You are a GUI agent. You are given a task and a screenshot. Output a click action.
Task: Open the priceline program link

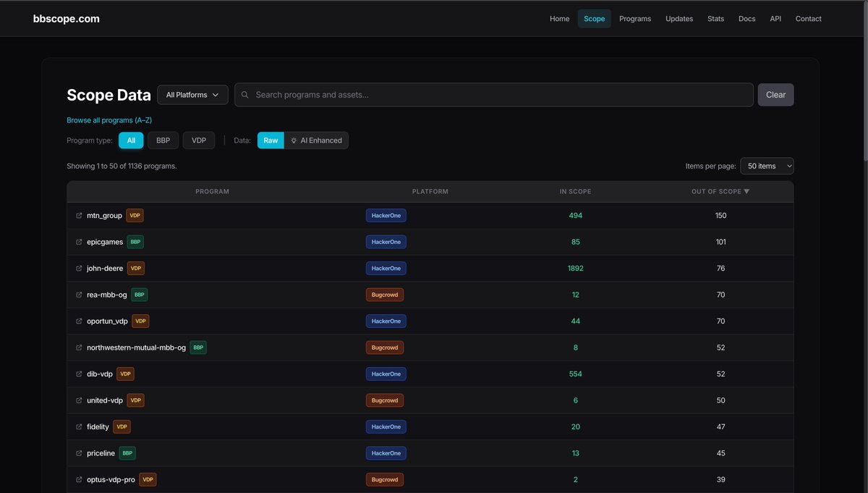click(101, 453)
